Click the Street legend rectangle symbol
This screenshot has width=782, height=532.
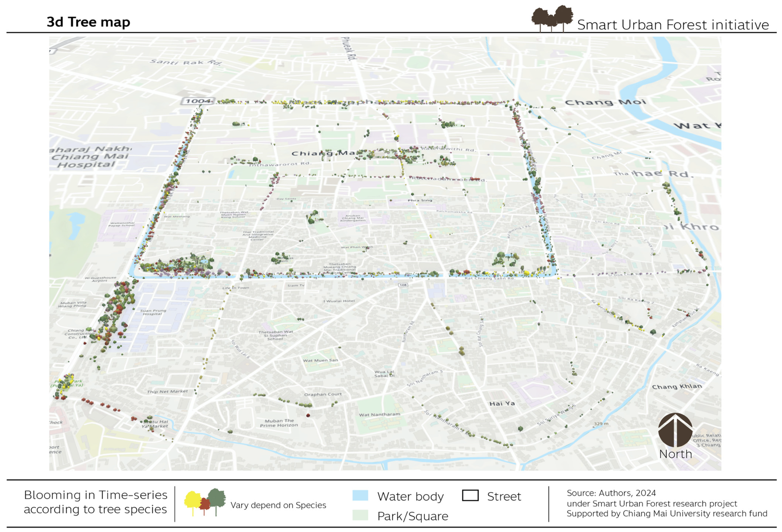point(470,495)
